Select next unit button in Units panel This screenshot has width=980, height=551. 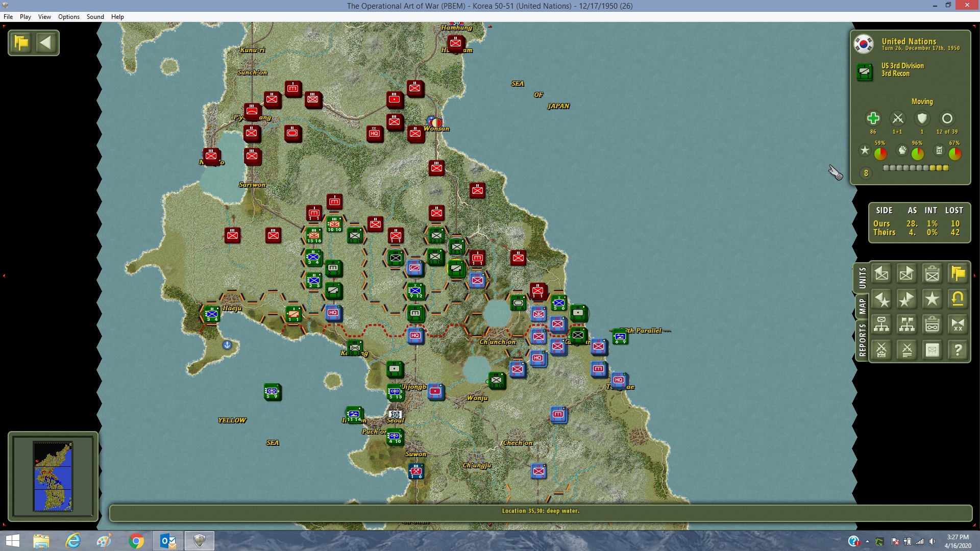(x=907, y=274)
